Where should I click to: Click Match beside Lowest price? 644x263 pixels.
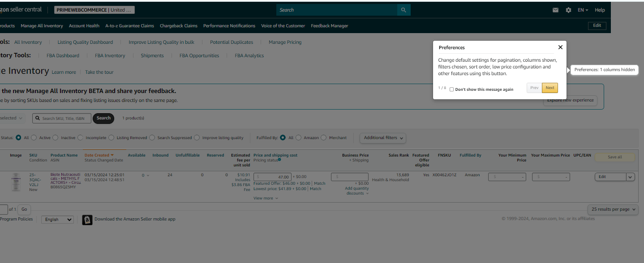pyautogui.click(x=316, y=189)
